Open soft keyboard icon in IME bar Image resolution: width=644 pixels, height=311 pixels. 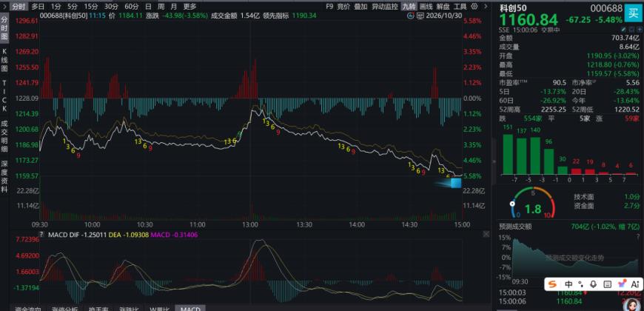(608, 284)
